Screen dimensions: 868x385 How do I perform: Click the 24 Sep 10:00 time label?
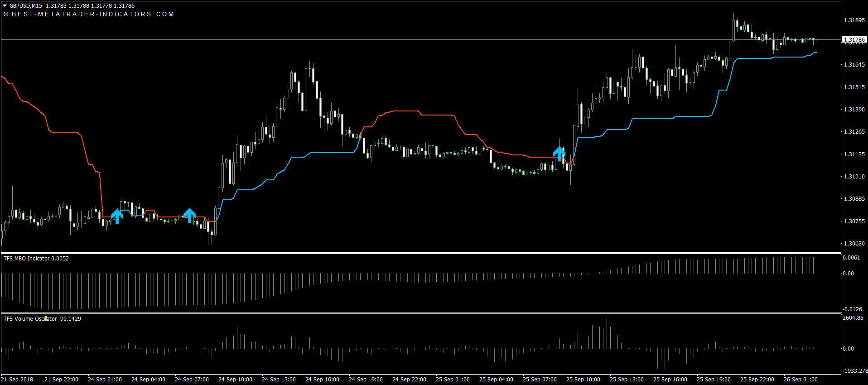click(235, 380)
